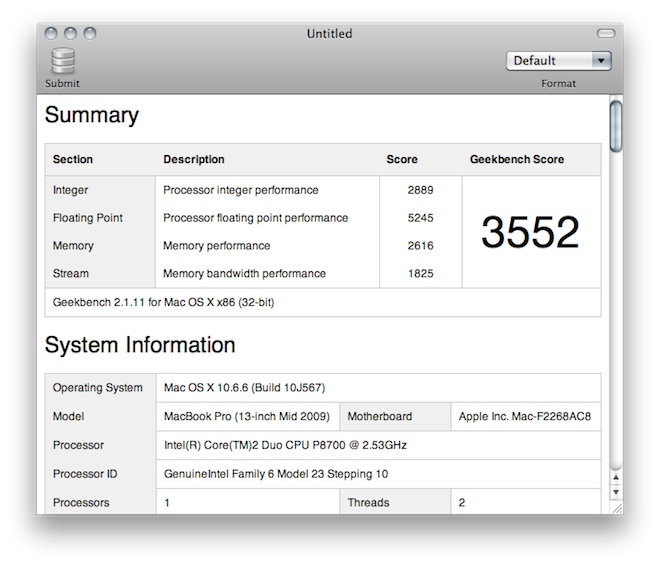Select the 3552 Geekbench score

click(530, 233)
